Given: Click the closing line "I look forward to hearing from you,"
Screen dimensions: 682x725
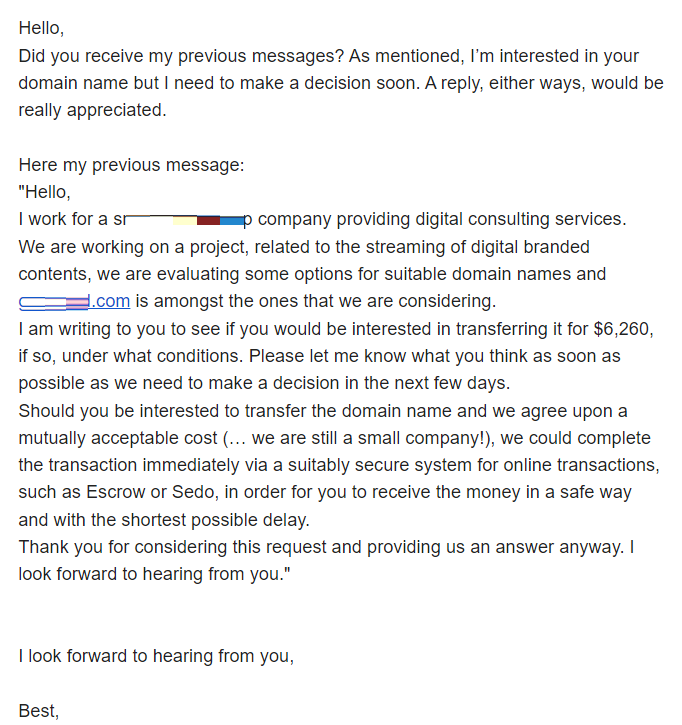Looking at the screenshot, I should point(156,656).
